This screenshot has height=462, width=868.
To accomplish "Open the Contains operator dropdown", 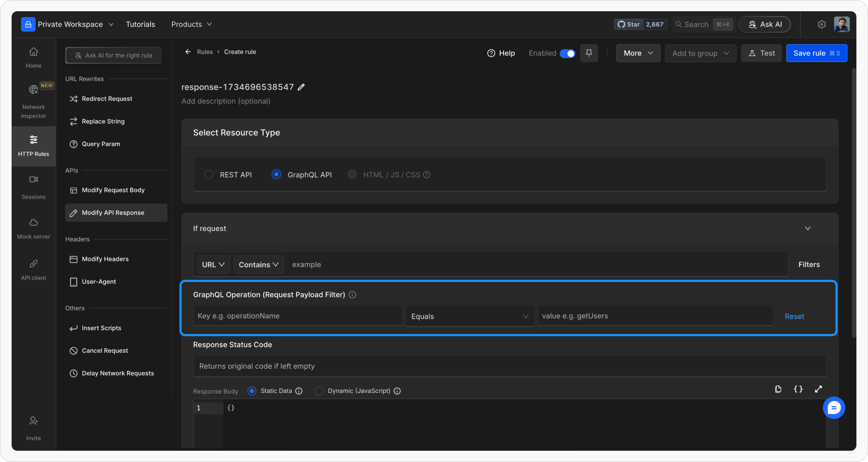I will [259, 265].
